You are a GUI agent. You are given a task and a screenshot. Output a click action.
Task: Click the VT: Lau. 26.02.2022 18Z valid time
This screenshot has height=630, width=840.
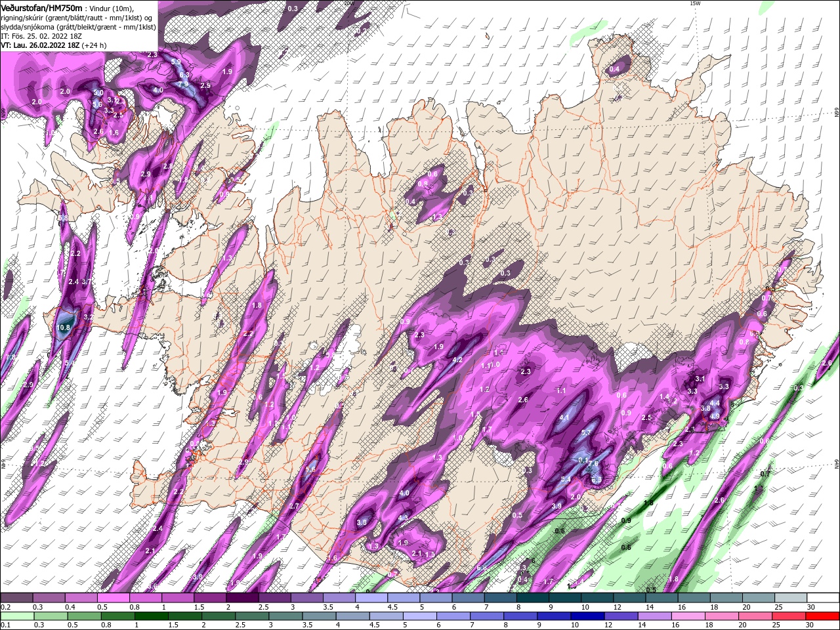[x=40, y=45]
